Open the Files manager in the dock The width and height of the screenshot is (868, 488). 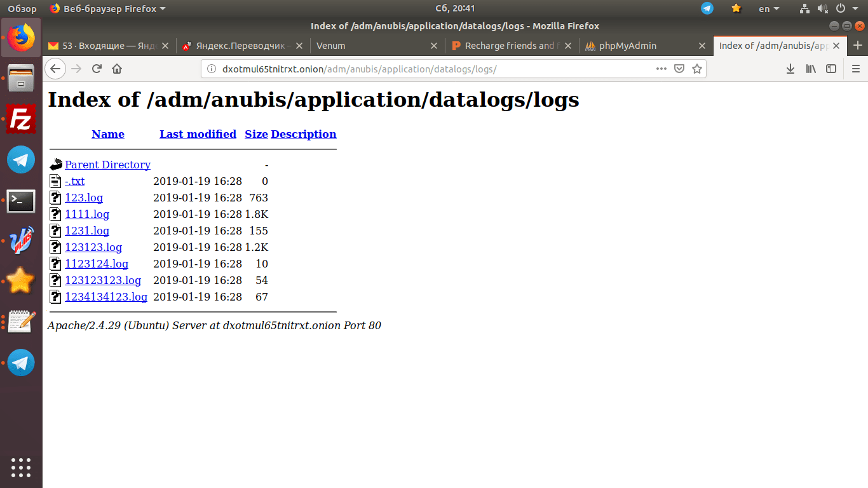pyautogui.click(x=21, y=78)
